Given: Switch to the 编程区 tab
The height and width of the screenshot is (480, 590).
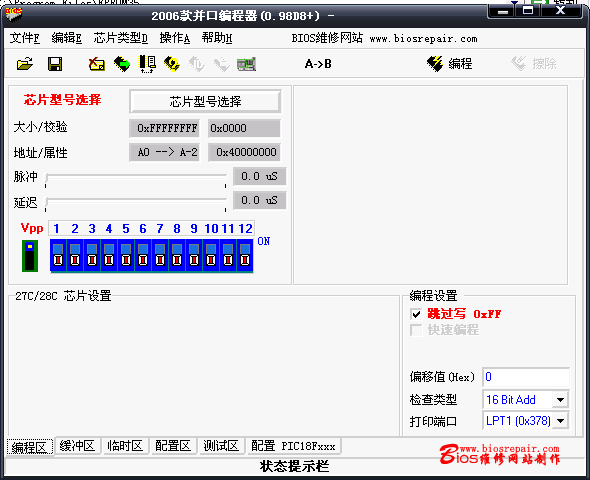Looking at the screenshot, I should tap(30, 447).
